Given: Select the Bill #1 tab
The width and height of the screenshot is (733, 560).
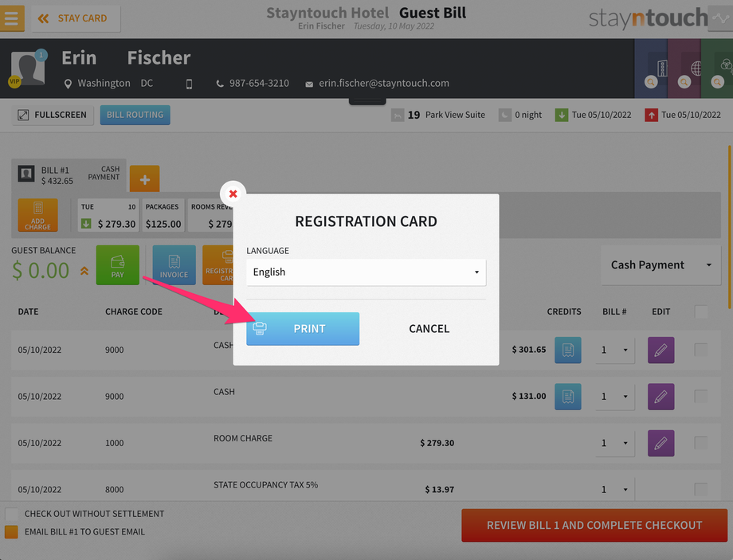Looking at the screenshot, I should coord(69,174).
